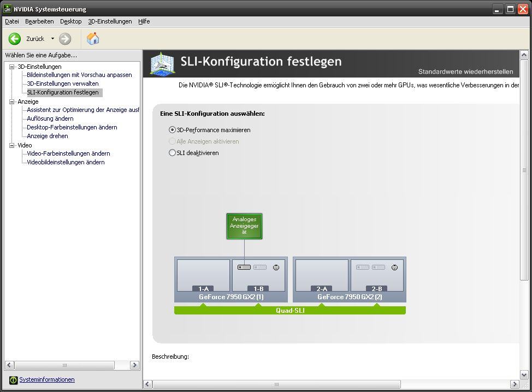This screenshot has height=392, width=532.
Task: Click the S-Video connector on GPU 2-B
Action: click(x=394, y=268)
